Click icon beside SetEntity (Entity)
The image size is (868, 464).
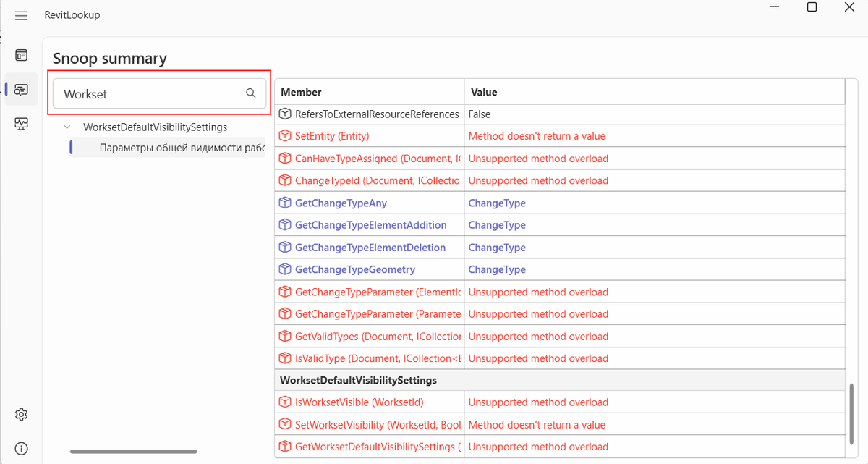coord(285,136)
